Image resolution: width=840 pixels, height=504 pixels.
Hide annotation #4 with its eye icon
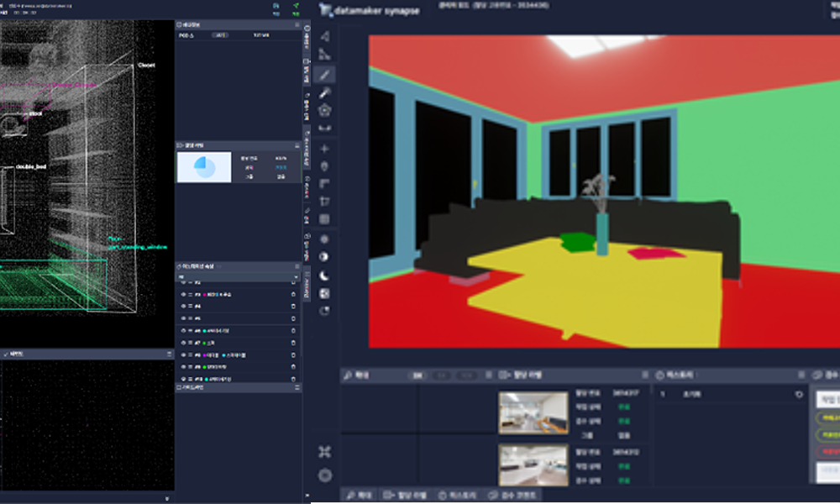(183, 307)
